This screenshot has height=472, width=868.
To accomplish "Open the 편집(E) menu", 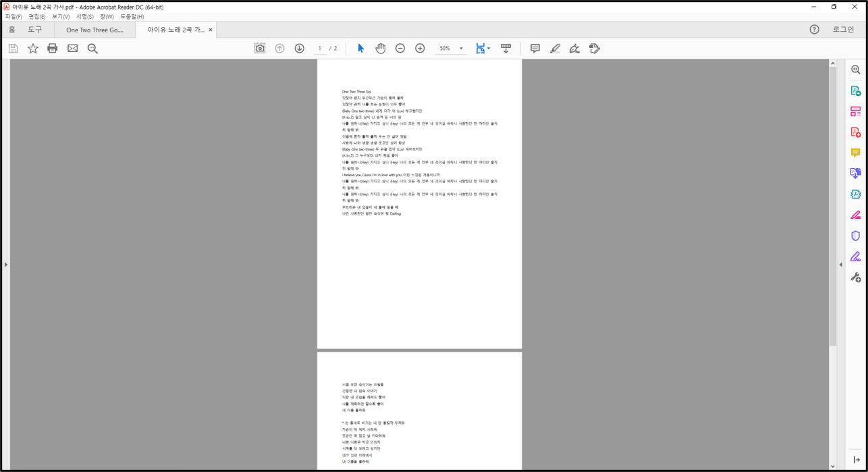I will pos(37,17).
